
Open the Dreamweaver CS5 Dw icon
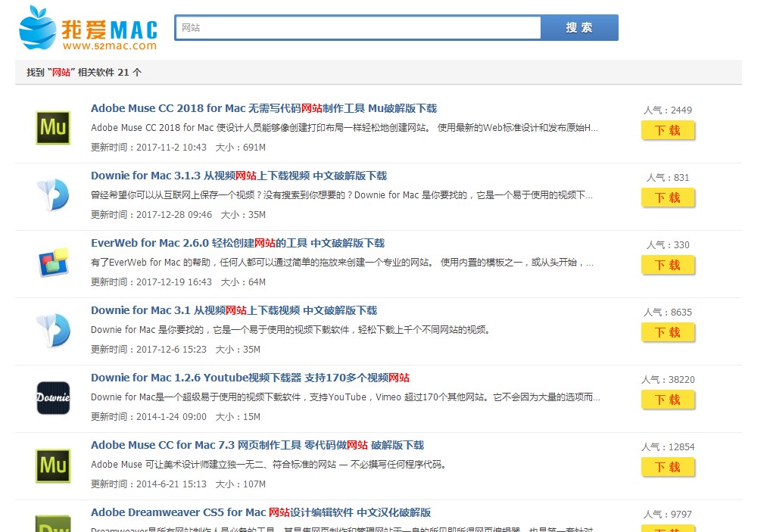click(53, 523)
